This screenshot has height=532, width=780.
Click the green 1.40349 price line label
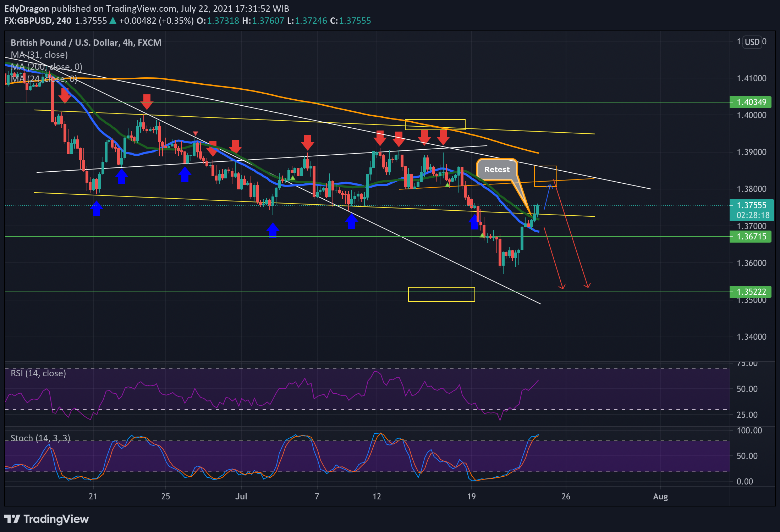coord(751,102)
